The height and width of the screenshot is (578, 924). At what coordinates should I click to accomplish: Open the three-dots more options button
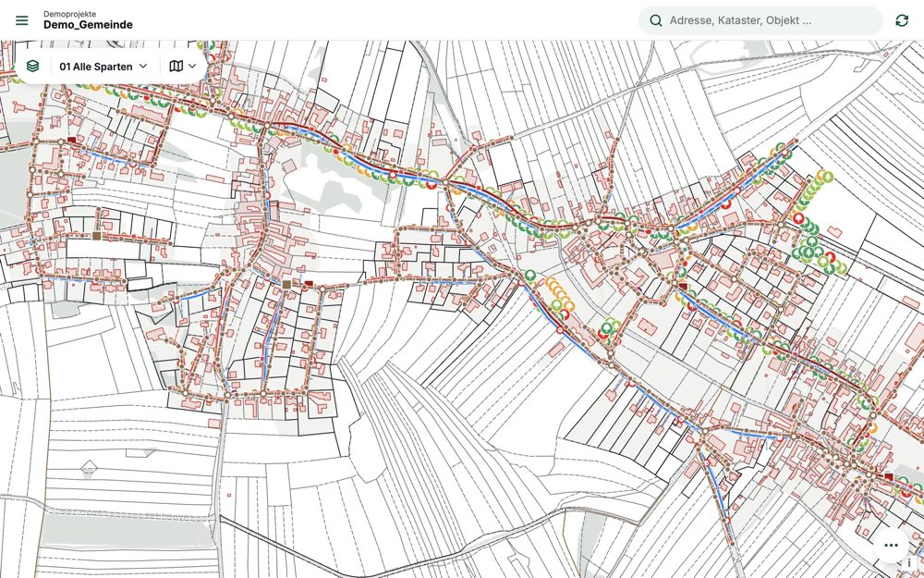tap(891, 545)
